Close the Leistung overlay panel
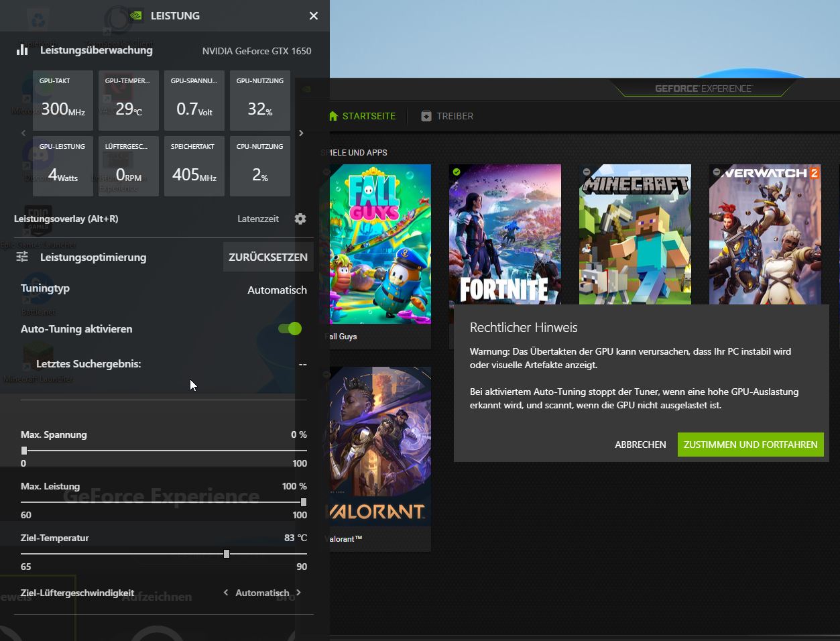The image size is (840, 641). click(313, 15)
